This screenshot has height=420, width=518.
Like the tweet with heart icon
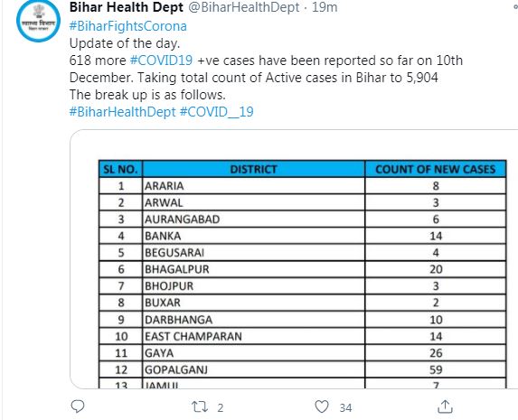point(322,406)
